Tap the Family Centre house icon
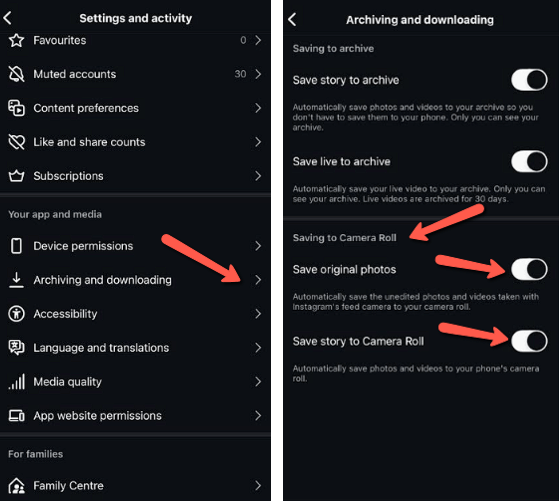Viewport: 559px width, 501px height. click(x=16, y=485)
